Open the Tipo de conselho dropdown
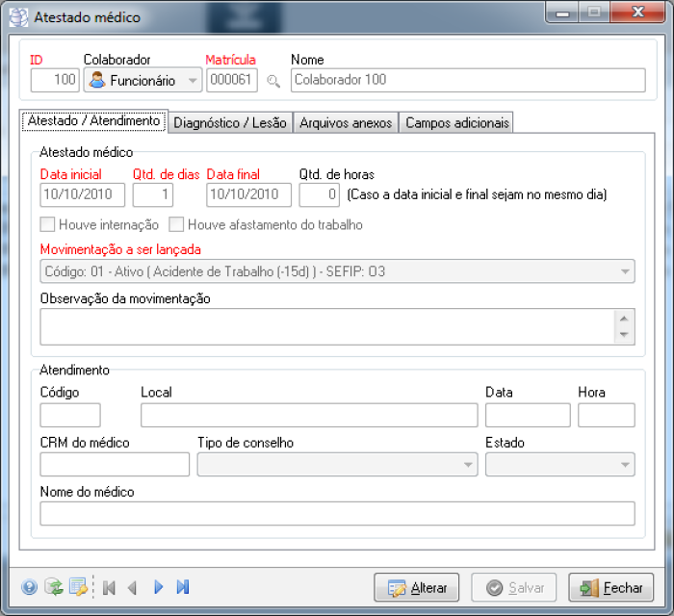 pos(337,464)
